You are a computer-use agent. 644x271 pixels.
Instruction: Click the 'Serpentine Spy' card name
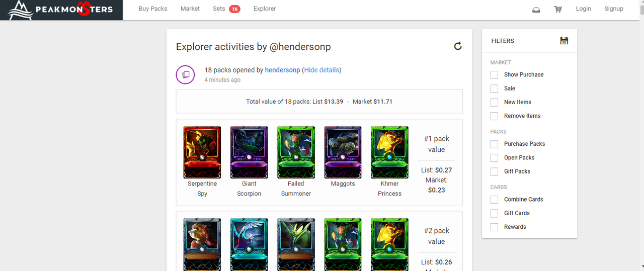point(202,189)
